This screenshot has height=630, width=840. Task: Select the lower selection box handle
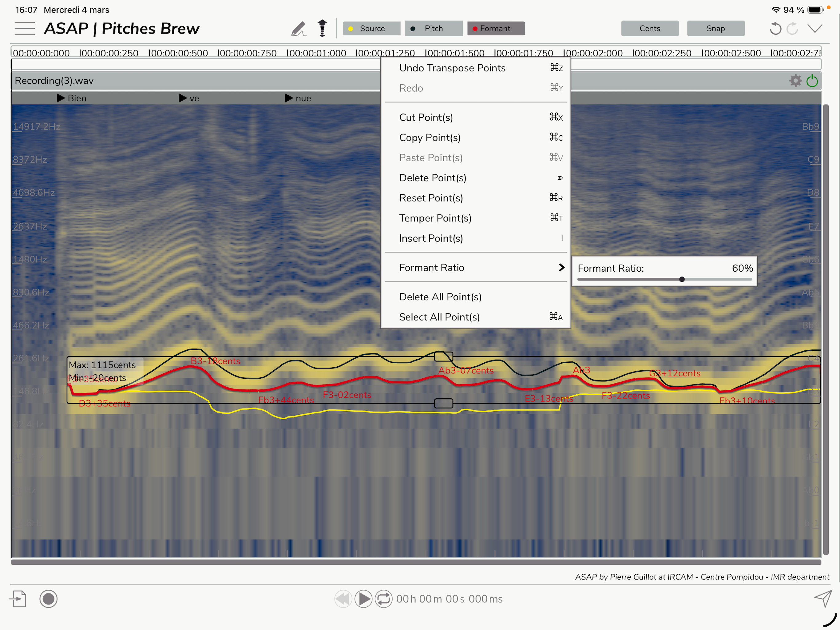pyautogui.click(x=443, y=403)
